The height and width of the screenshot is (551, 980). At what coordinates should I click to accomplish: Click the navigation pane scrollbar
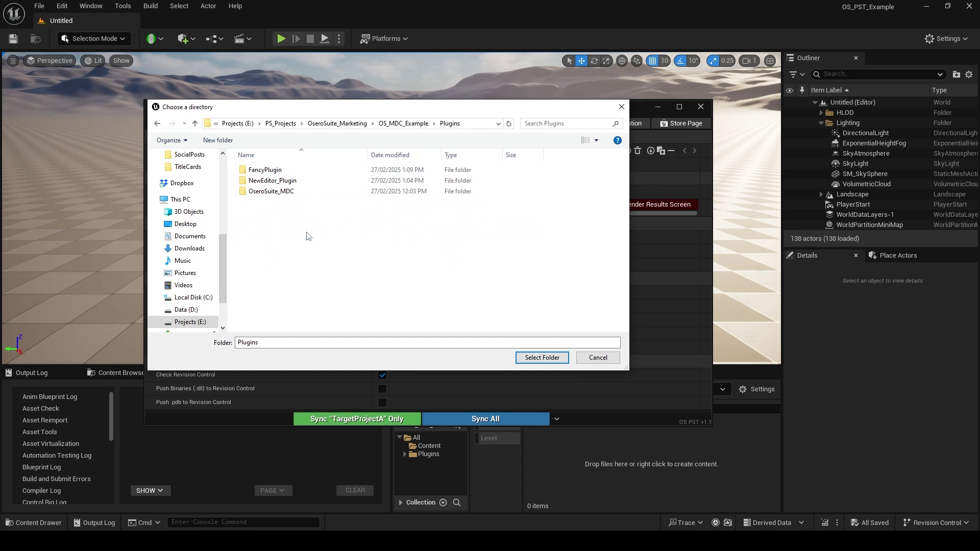pyautogui.click(x=223, y=268)
